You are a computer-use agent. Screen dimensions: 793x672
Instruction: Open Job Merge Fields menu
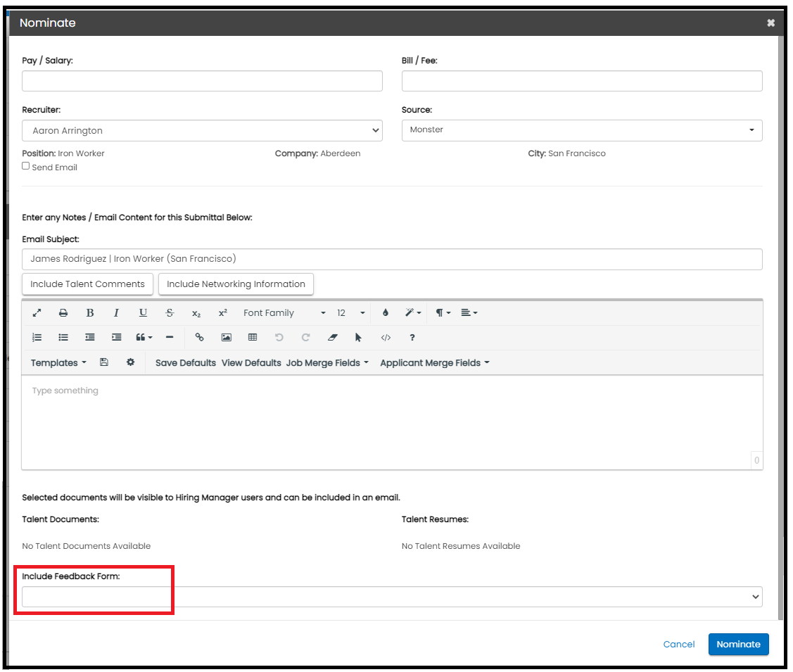(x=327, y=363)
